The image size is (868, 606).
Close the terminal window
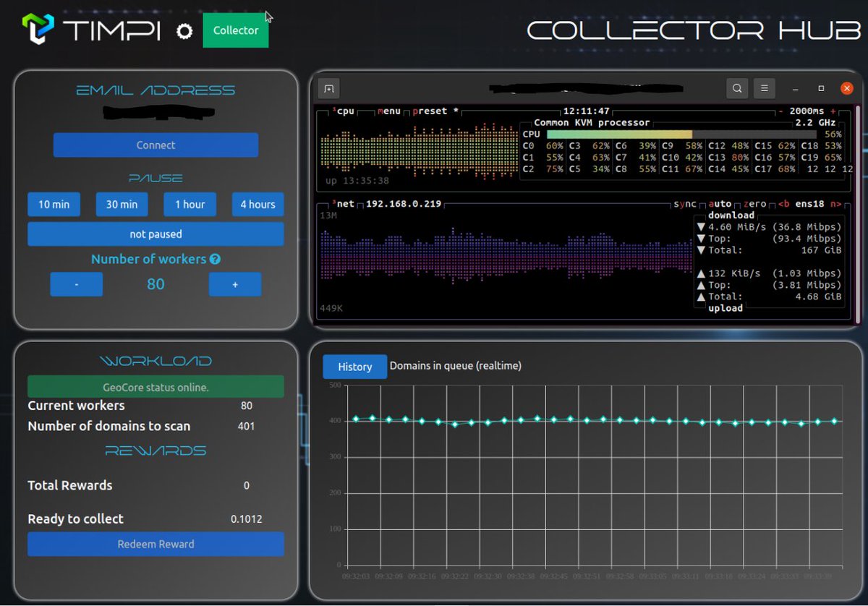846,89
